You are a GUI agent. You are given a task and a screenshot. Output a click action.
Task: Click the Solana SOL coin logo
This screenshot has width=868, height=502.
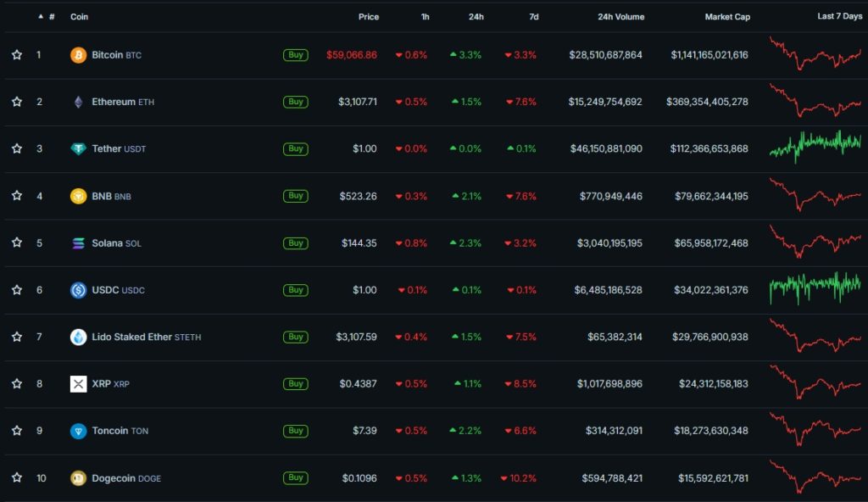click(77, 243)
